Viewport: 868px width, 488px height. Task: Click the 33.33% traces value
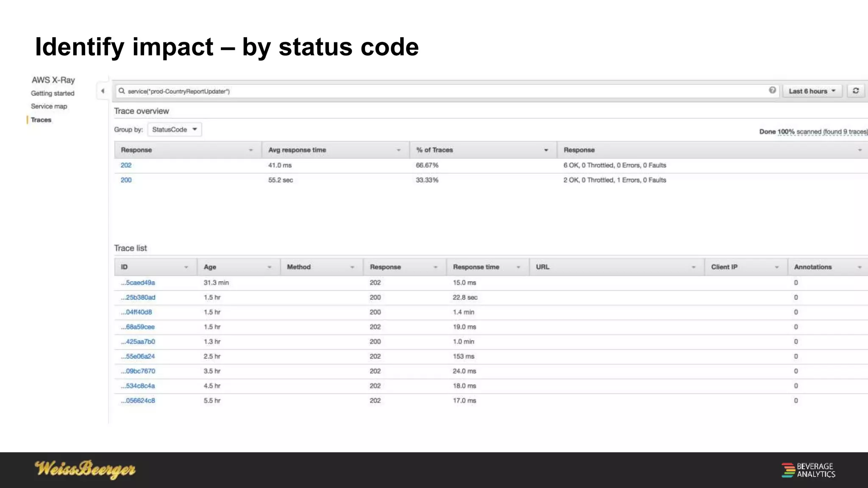point(427,180)
